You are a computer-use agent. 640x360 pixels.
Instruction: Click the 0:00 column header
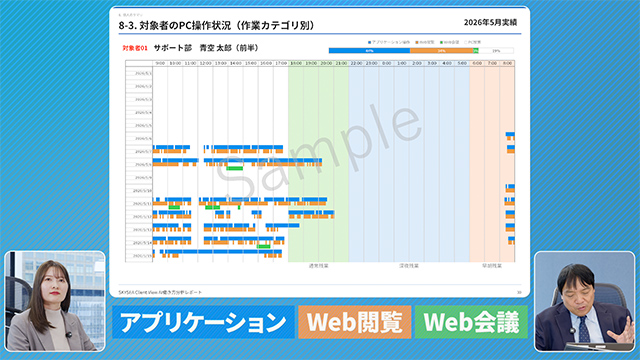click(x=387, y=63)
